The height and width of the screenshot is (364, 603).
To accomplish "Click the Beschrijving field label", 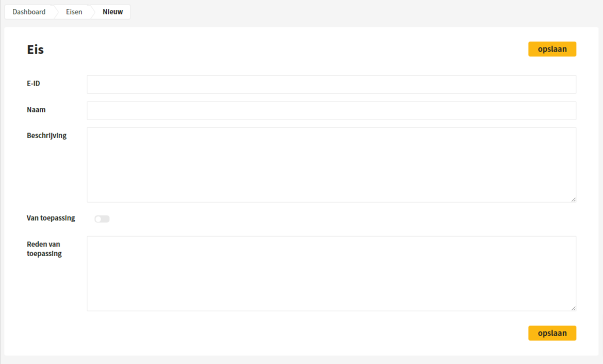I will click(46, 136).
